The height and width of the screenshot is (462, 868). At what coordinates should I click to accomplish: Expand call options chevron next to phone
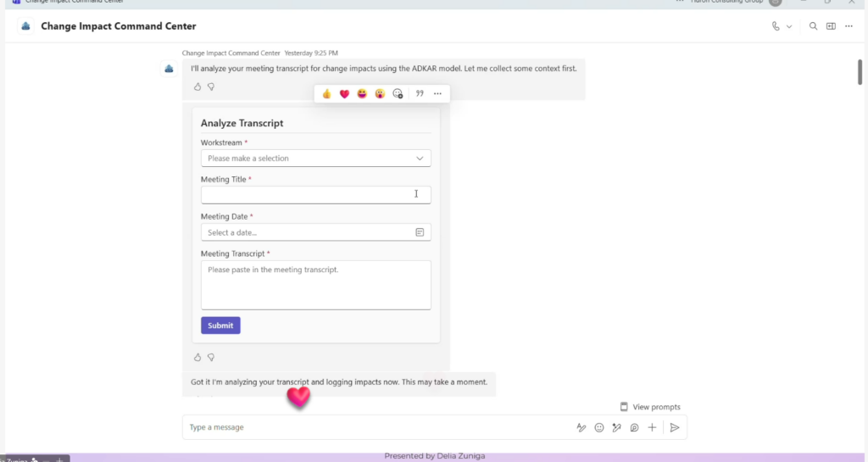click(789, 26)
